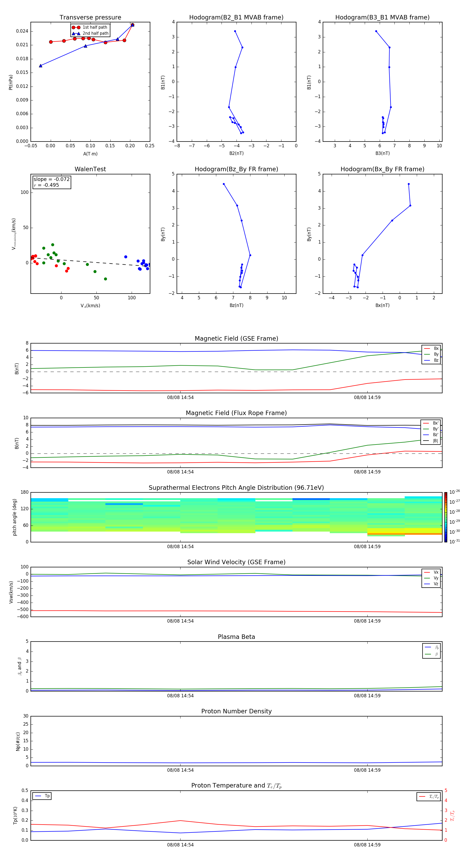Select the 'Hodogram(B2_B1 MVAB frame)' title
The width and height of the screenshot is (473, 868).
click(236, 18)
